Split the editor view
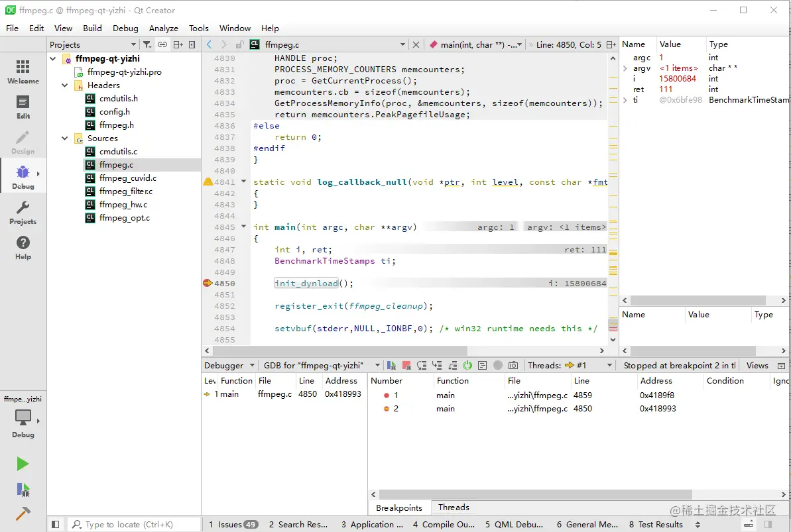 tap(611, 44)
